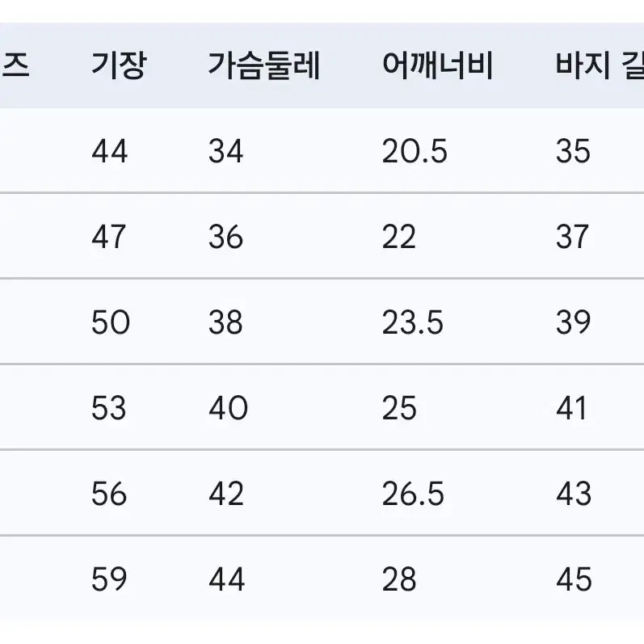Image resolution: width=644 pixels, height=644 pixels.
Task: Select the length value 56
Action: click(x=109, y=494)
